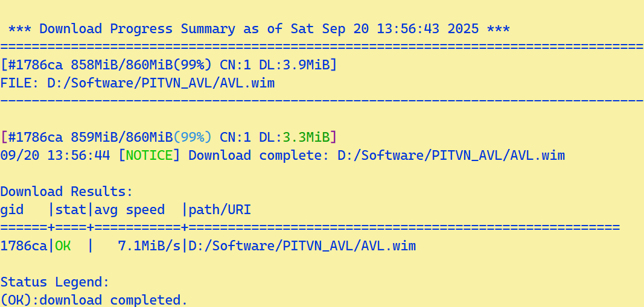Click the path/URI column header
The image size is (644, 307).
point(220,210)
